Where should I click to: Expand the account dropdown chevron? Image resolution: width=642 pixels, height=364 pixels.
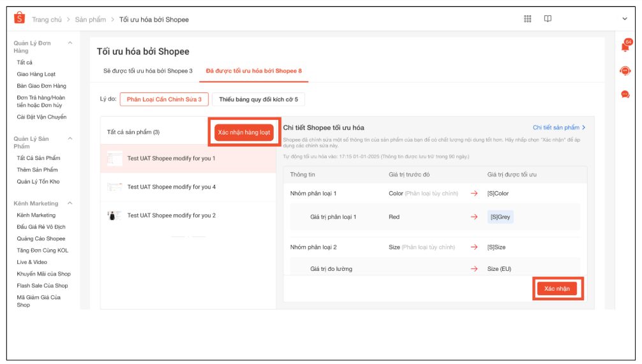[624, 19]
